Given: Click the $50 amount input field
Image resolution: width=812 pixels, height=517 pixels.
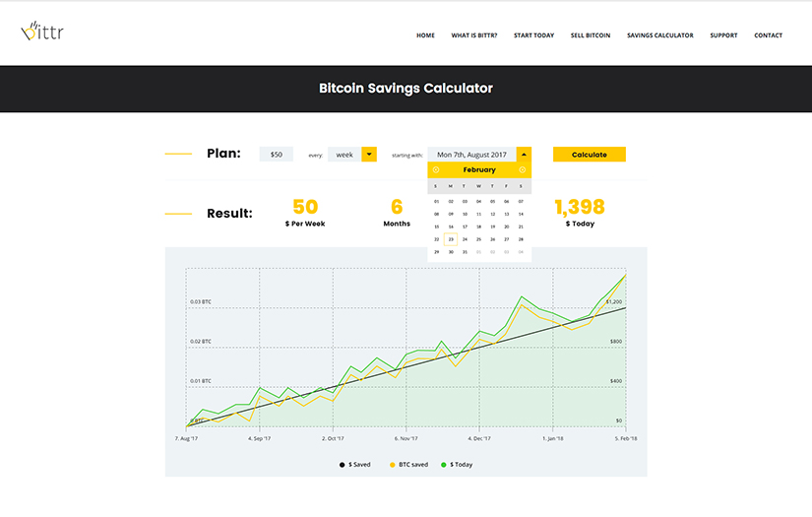Looking at the screenshot, I should 276,155.
